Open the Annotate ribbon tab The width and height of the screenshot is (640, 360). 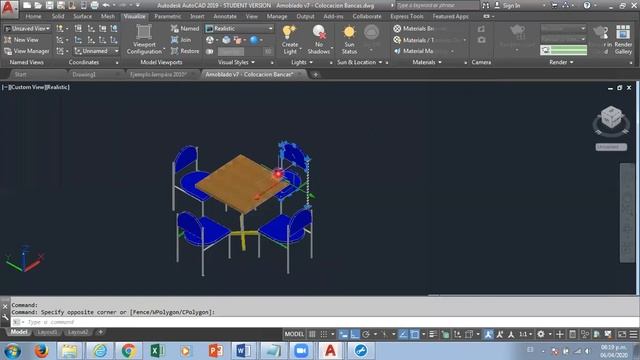[225, 16]
